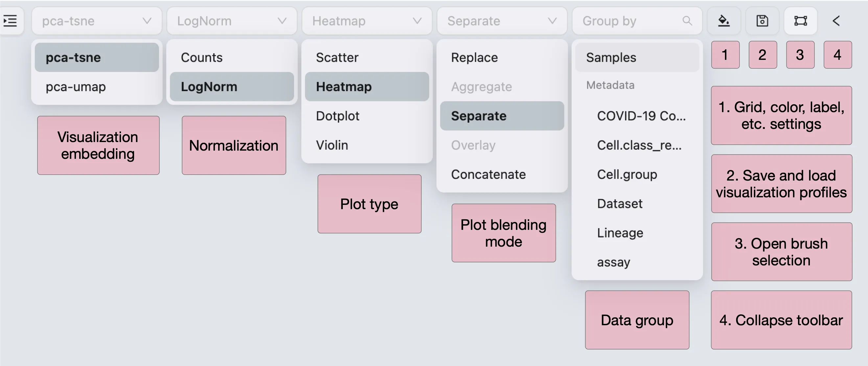Image resolution: width=868 pixels, height=366 pixels.
Task: Click the search icon in Group by field
Action: [x=687, y=21]
